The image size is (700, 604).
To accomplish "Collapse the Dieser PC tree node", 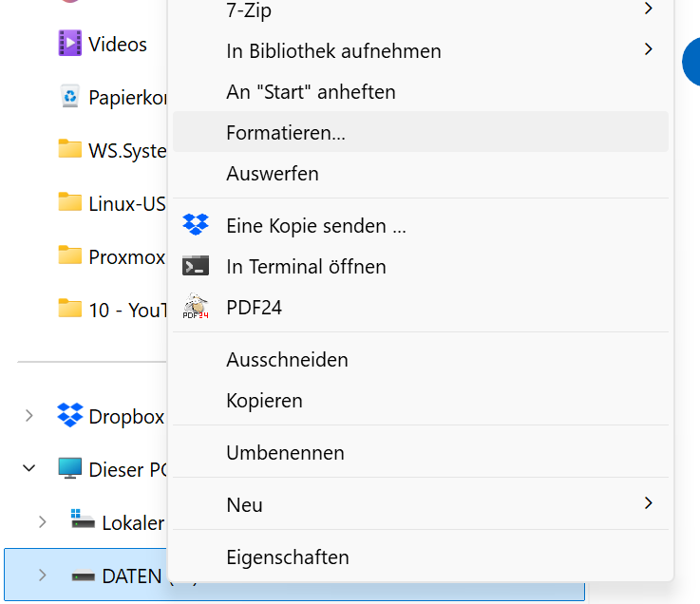I will tap(28, 469).
